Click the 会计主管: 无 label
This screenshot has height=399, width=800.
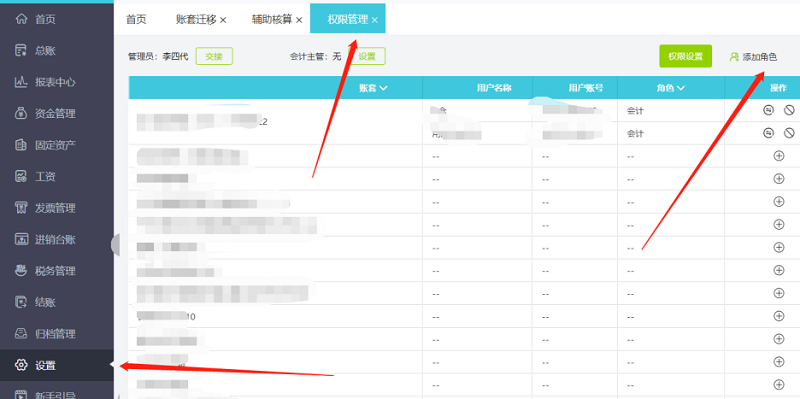[x=315, y=57]
